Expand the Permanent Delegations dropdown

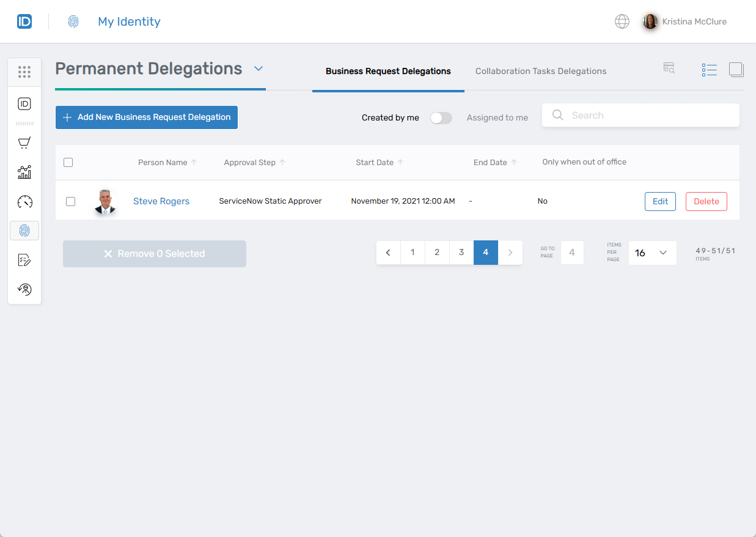(259, 69)
